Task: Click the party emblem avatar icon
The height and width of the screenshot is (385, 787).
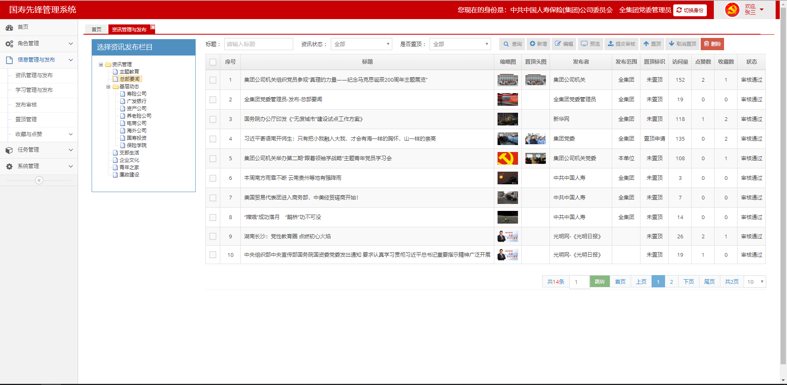Action: point(732,10)
